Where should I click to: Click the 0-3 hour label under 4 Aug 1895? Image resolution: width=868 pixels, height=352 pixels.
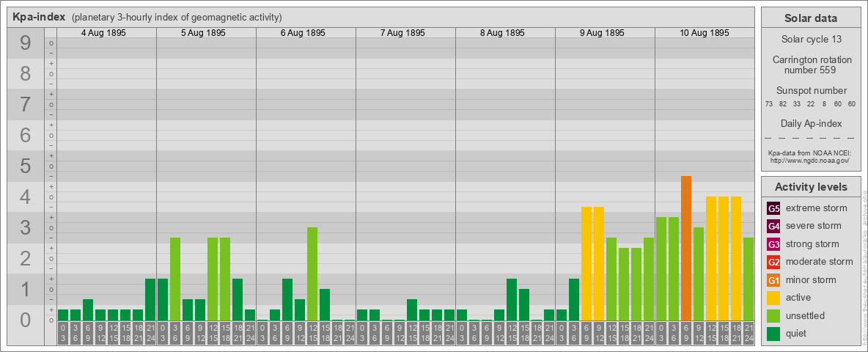click(x=62, y=334)
